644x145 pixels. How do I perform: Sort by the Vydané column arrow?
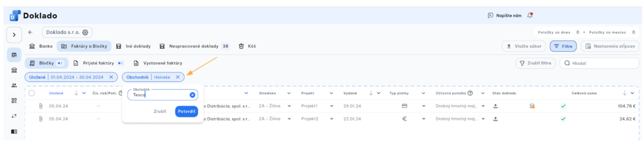[x=371, y=93]
